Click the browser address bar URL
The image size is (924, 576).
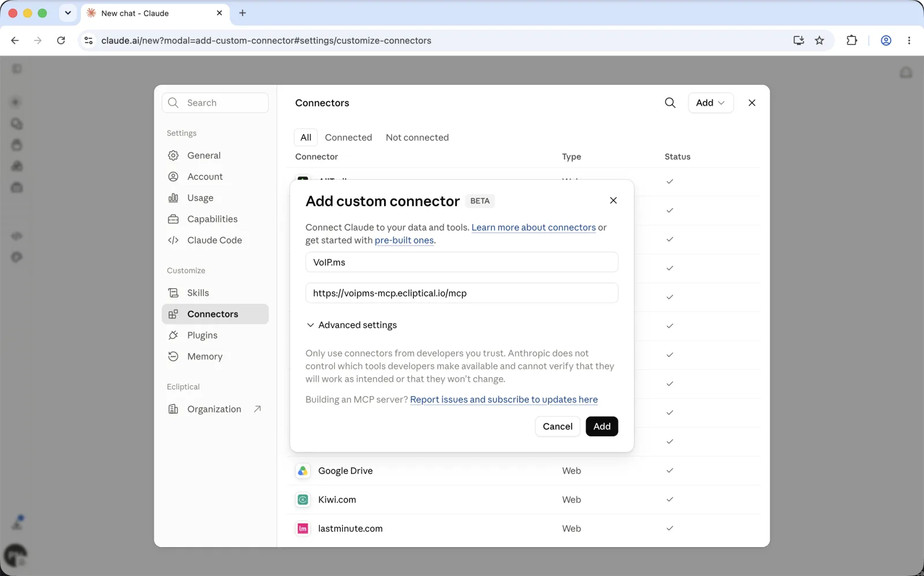pyautogui.click(x=266, y=40)
